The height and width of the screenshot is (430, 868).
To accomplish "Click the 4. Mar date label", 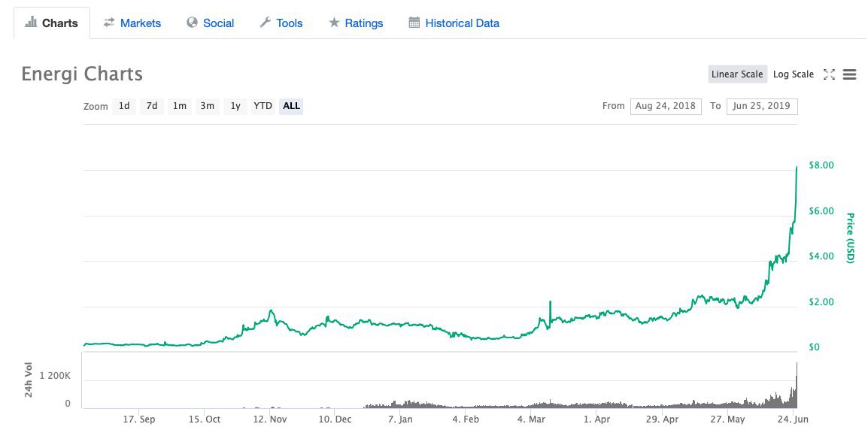I will coord(530,419).
